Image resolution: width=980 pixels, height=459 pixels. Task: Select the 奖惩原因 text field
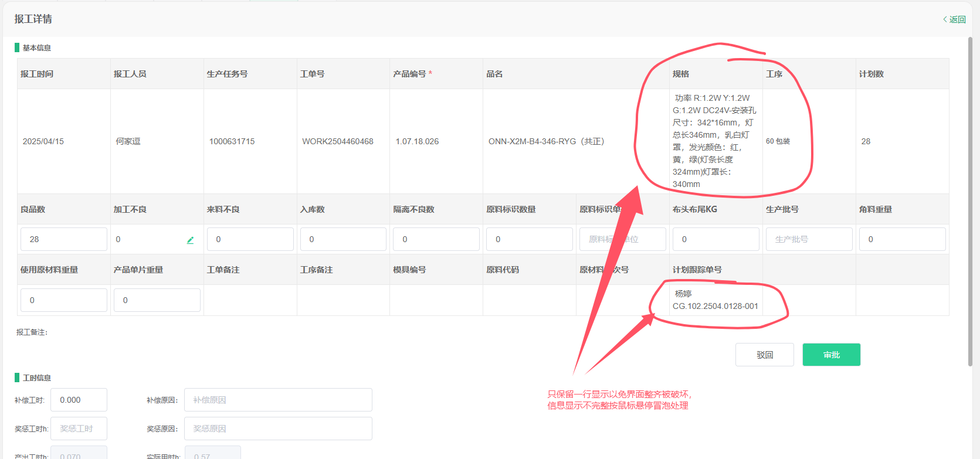278,429
